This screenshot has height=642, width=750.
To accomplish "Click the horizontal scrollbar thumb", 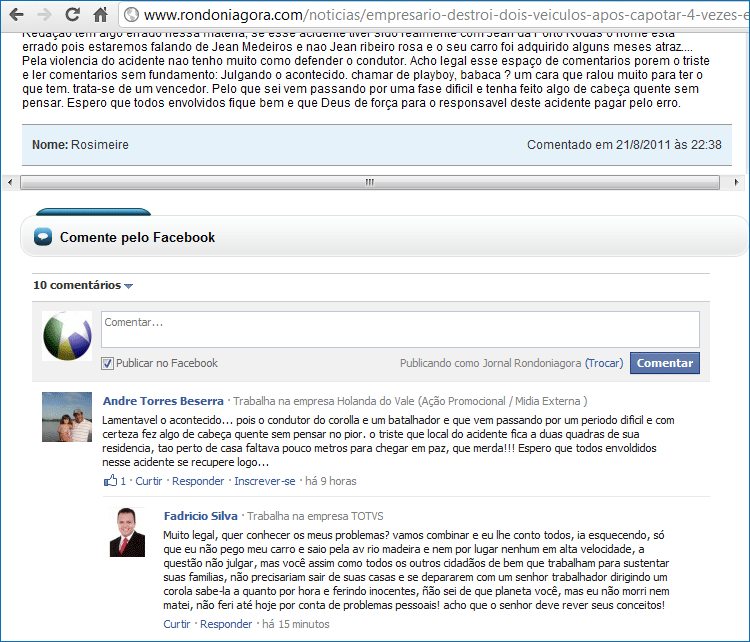I will point(370,182).
